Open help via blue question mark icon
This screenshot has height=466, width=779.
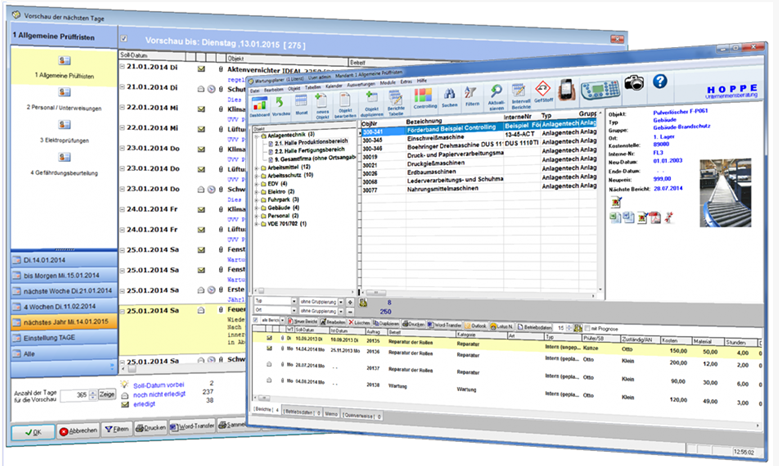(x=660, y=81)
